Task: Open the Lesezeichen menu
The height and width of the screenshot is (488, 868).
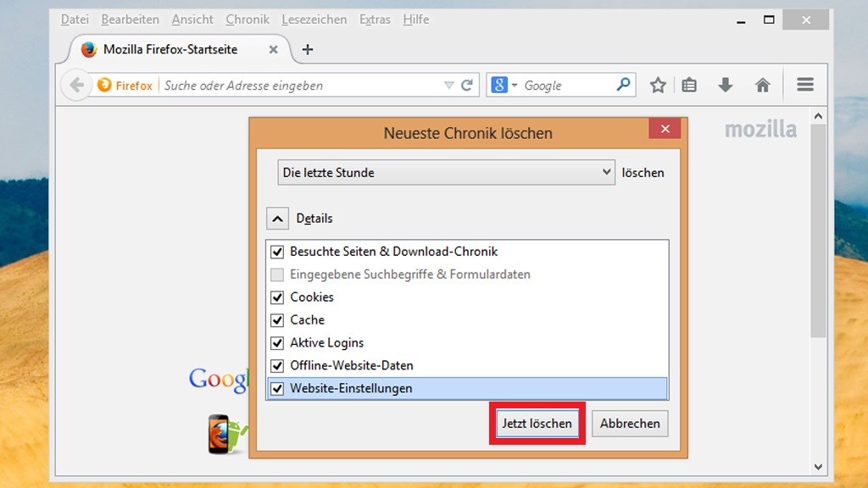Action: pos(314,19)
